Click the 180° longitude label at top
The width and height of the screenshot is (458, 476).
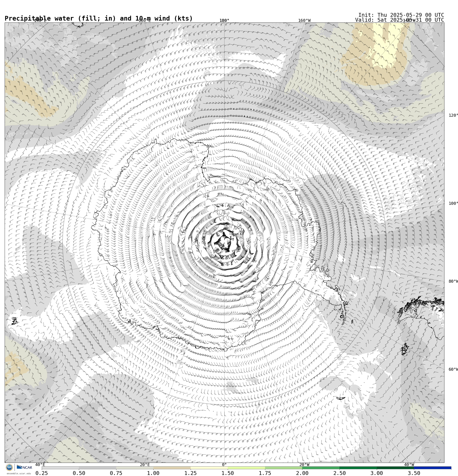[224, 20]
